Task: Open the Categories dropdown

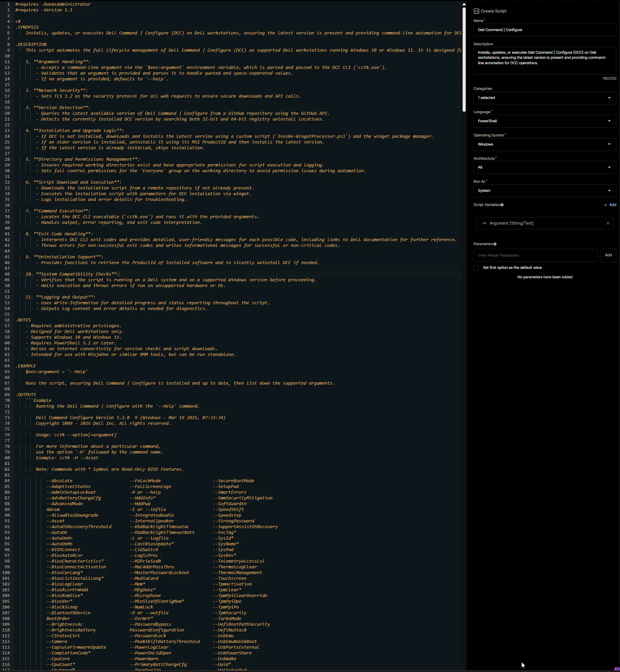Action: [544, 98]
